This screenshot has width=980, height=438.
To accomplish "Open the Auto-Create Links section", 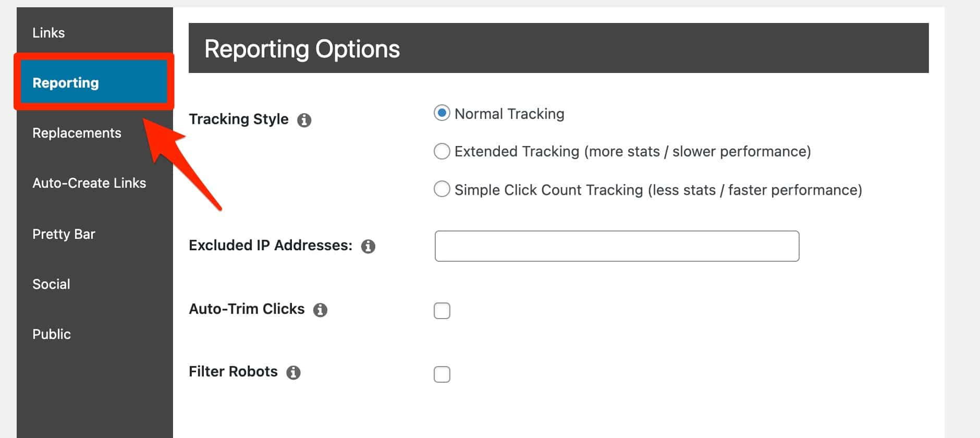I will (x=89, y=182).
